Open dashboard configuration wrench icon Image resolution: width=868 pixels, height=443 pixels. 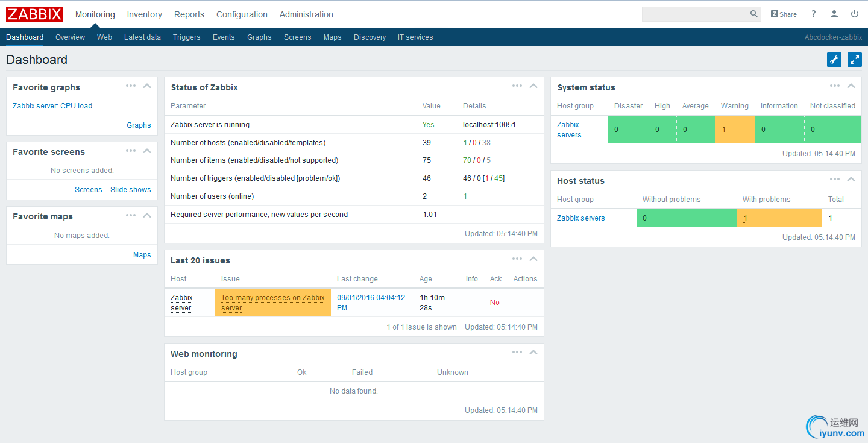pyautogui.click(x=834, y=60)
